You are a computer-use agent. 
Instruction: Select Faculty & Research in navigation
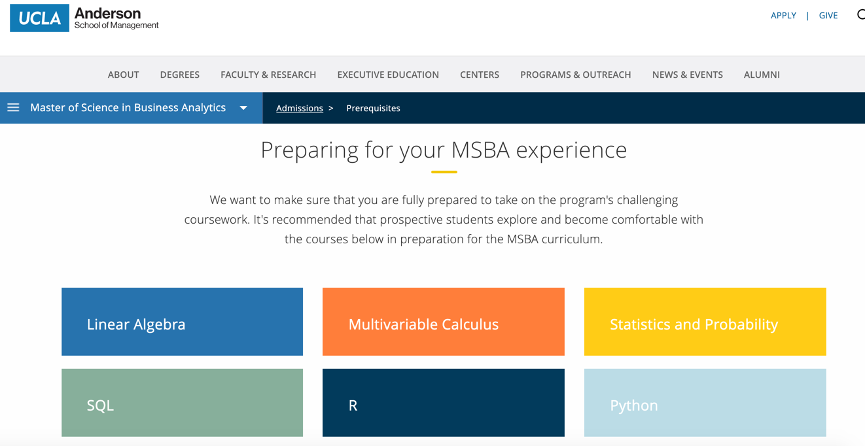pos(268,75)
